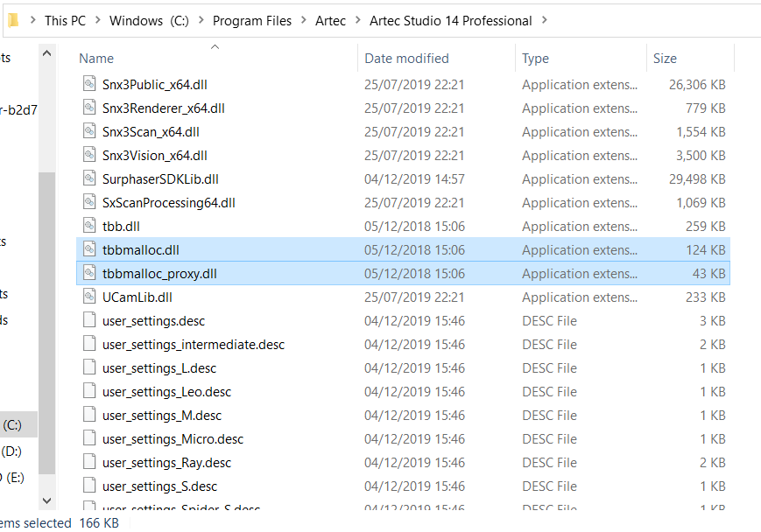Click the user_settings_intermediate.desc file icon
This screenshot has width=761, height=532.
click(x=89, y=345)
